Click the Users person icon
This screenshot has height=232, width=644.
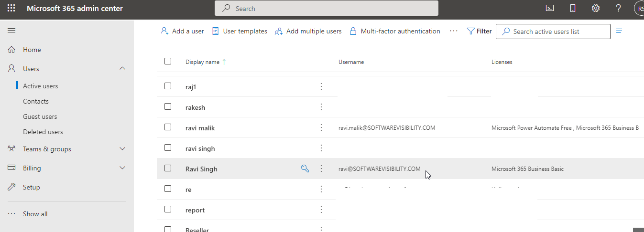click(12, 69)
